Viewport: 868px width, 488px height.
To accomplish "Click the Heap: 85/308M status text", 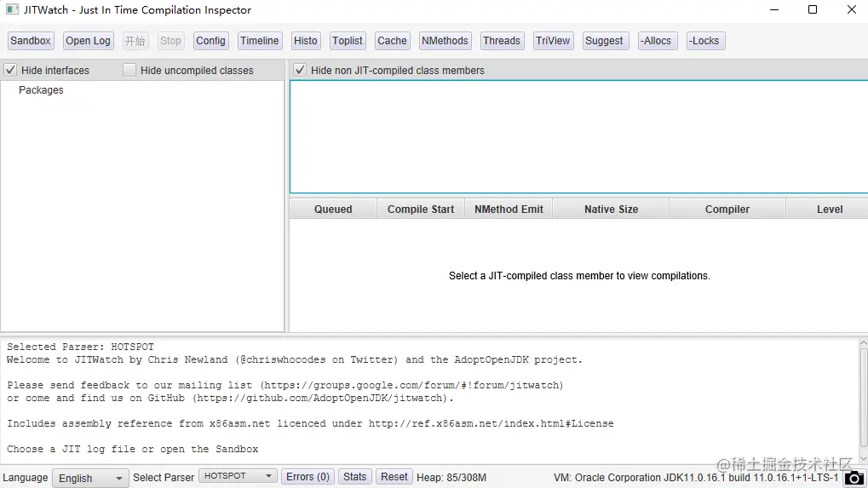I will pos(451,478).
